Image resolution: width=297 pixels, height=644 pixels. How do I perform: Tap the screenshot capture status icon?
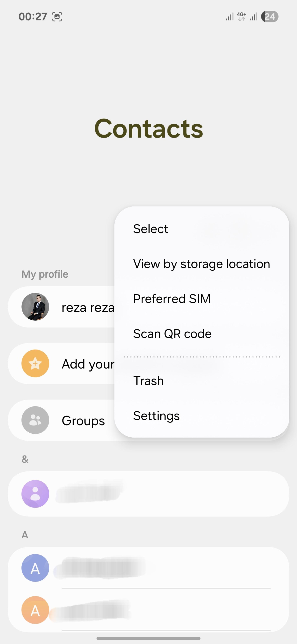pyautogui.click(x=57, y=17)
